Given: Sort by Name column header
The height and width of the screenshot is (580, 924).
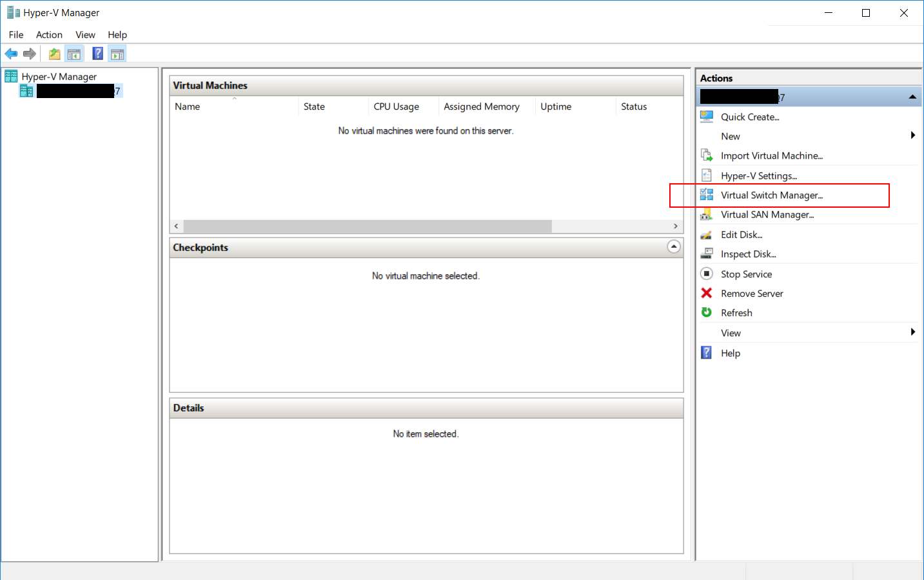Looking at the screenshot, I should 234,106.
